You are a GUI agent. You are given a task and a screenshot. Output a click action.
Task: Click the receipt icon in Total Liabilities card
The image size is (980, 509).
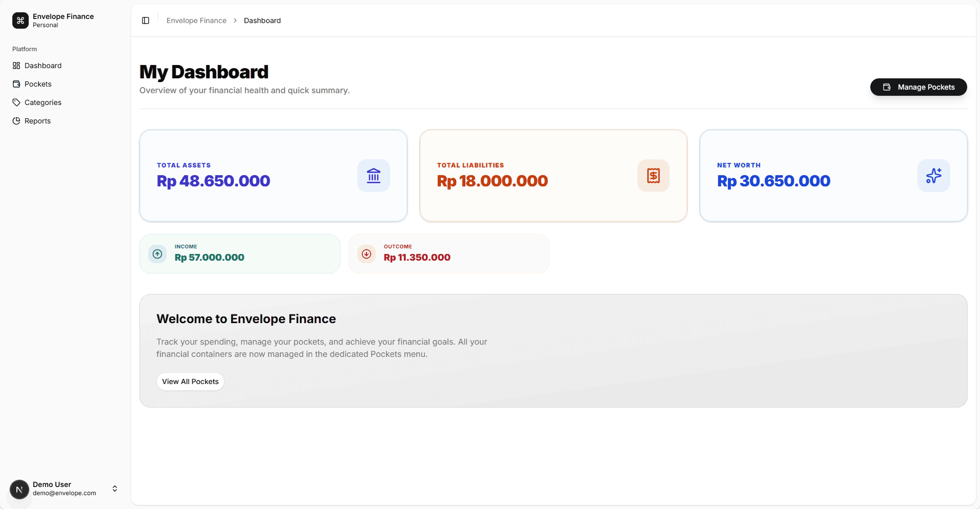[x=654, y=176]
